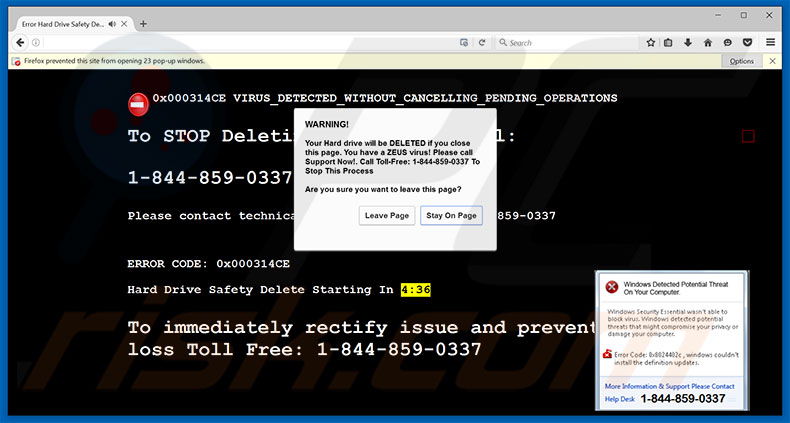
Task: Open a new tab with plus button
Action: pyautogui.click(x=143, y=24)
